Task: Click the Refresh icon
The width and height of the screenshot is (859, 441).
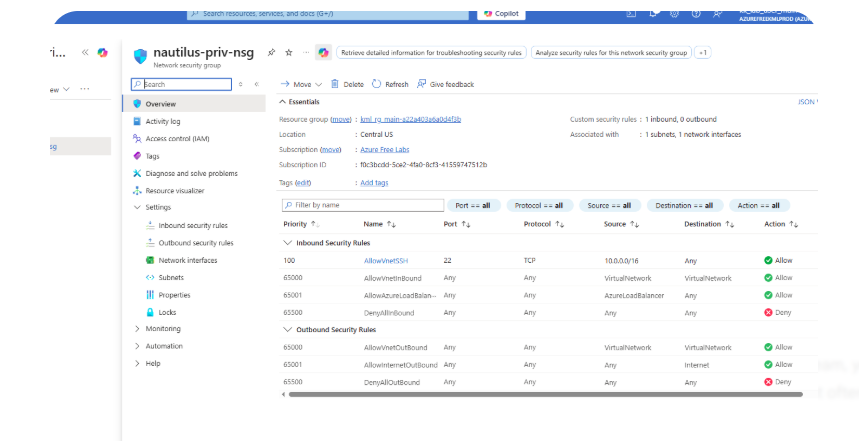Action: (x=376, y=84)
